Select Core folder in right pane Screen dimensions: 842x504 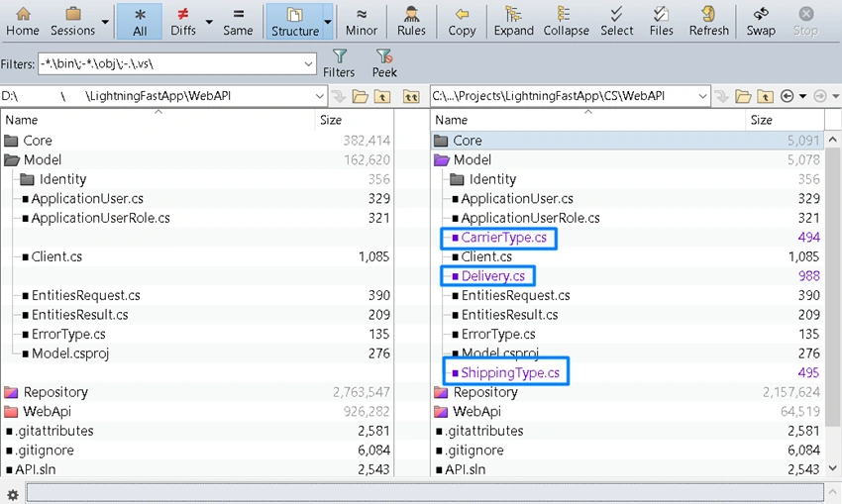pos(627,141)
